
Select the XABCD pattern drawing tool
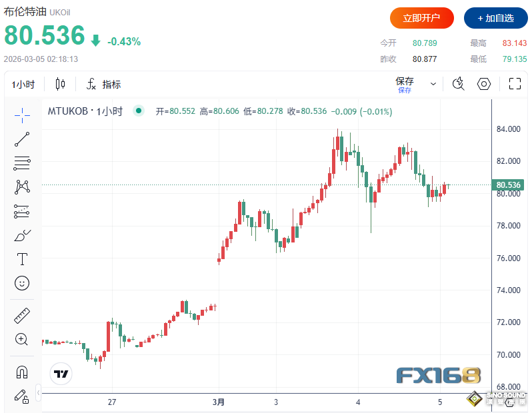(22, 187)
